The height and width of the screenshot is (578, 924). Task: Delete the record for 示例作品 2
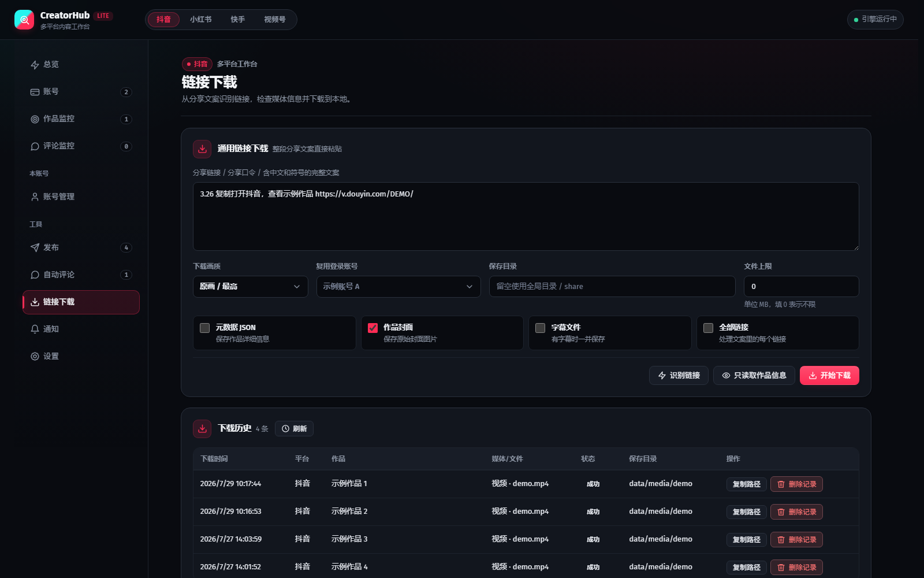point(796,512)
